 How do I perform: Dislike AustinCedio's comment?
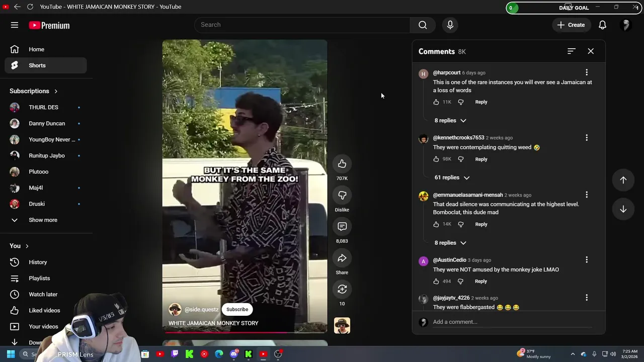(x=461, y=282)
